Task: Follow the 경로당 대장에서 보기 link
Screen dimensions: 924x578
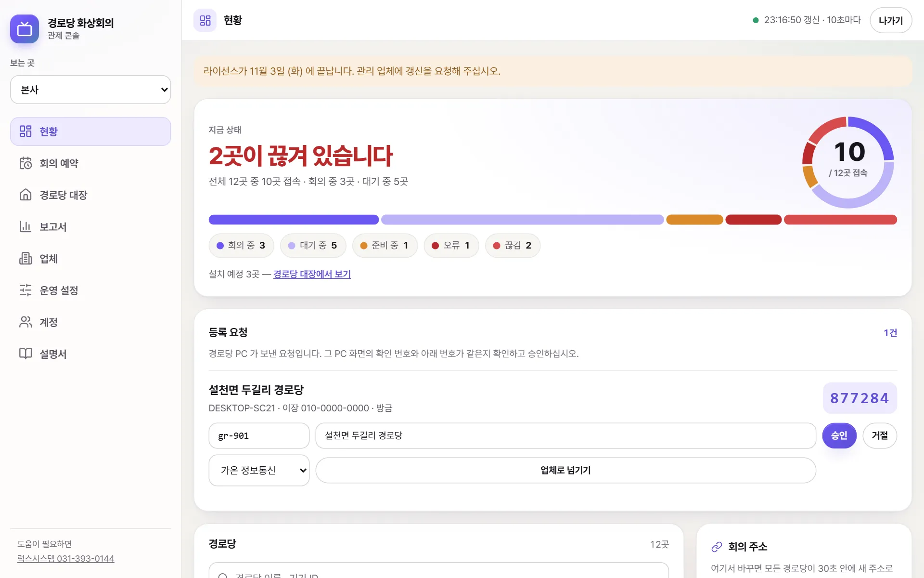Action: [x=312, y=274]
